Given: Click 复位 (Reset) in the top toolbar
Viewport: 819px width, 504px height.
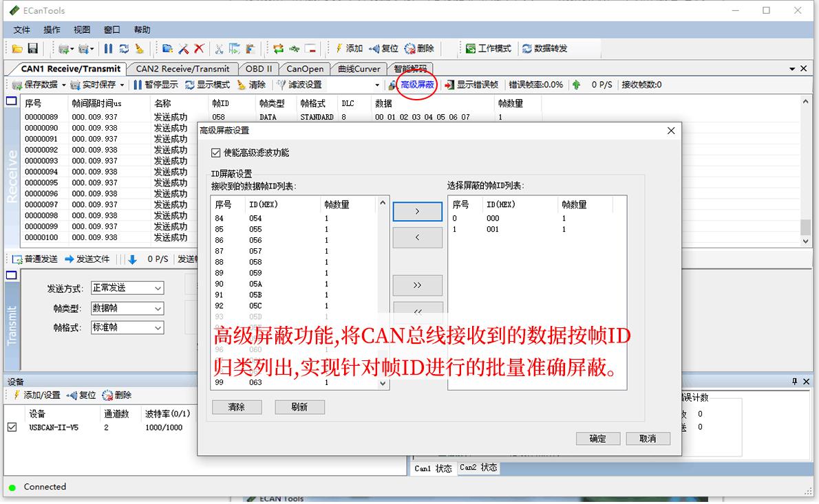Looking at the screenshot, I should (x=384, y=49).
